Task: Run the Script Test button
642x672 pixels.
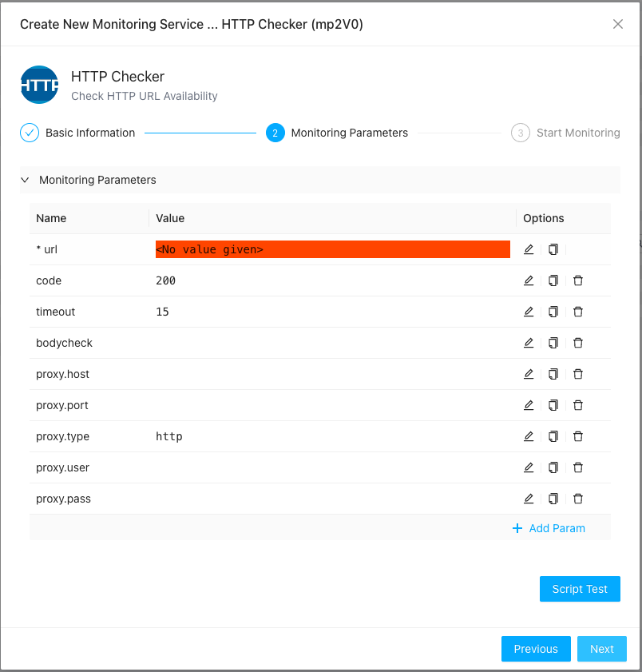Action: point(580,589)
